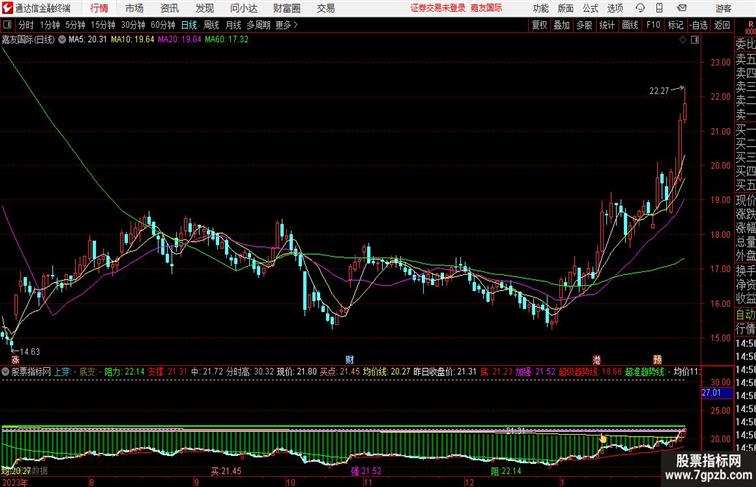The height and width of the screenshot is (487, 756).
Task: Click the red 涨 marker at chart bottom
Action: tap(15, 360)
